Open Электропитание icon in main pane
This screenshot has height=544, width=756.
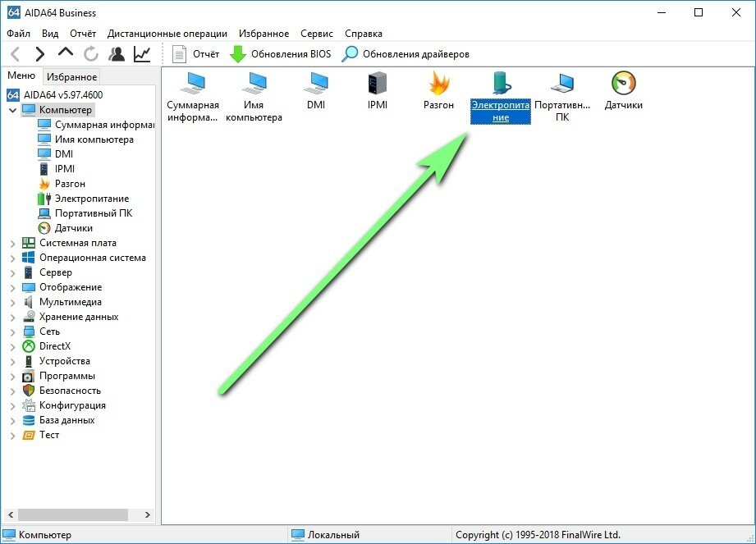(501, 97)
